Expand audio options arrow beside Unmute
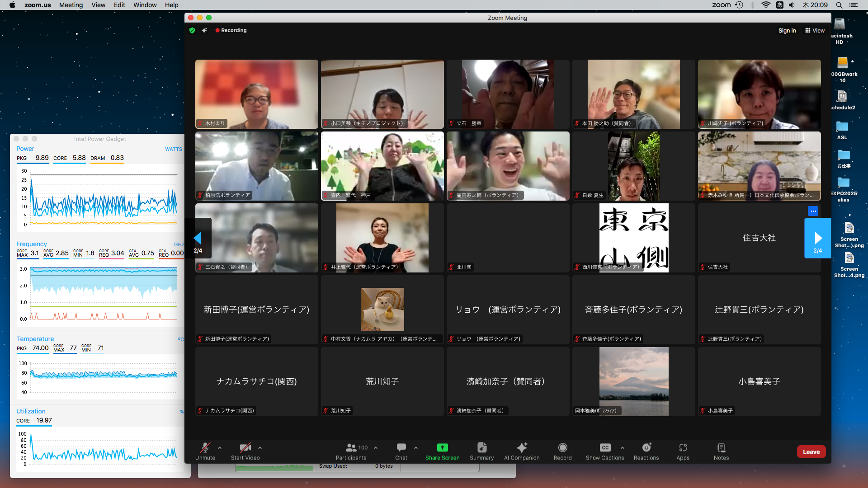This screenshot has width=868, height=488. 220,448
